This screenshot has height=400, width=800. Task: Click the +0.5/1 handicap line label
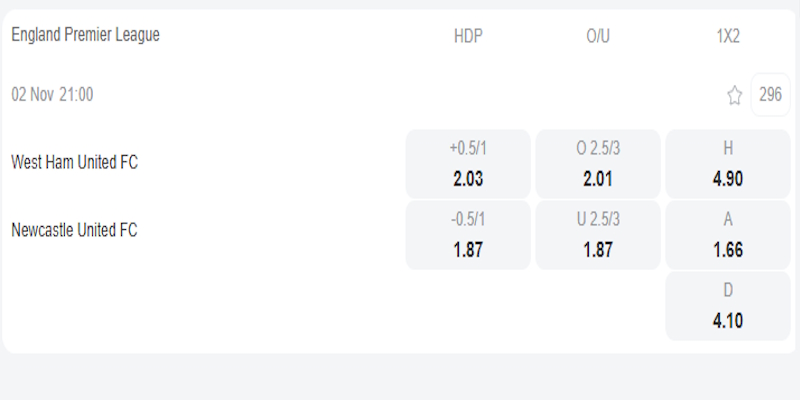click(468, 149)
